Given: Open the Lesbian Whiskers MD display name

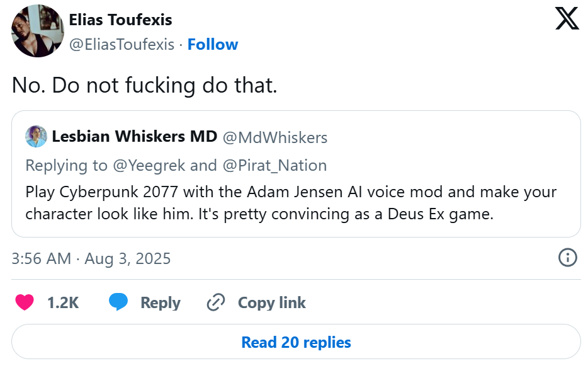Looking at the screenshot, I should (135, 137).
